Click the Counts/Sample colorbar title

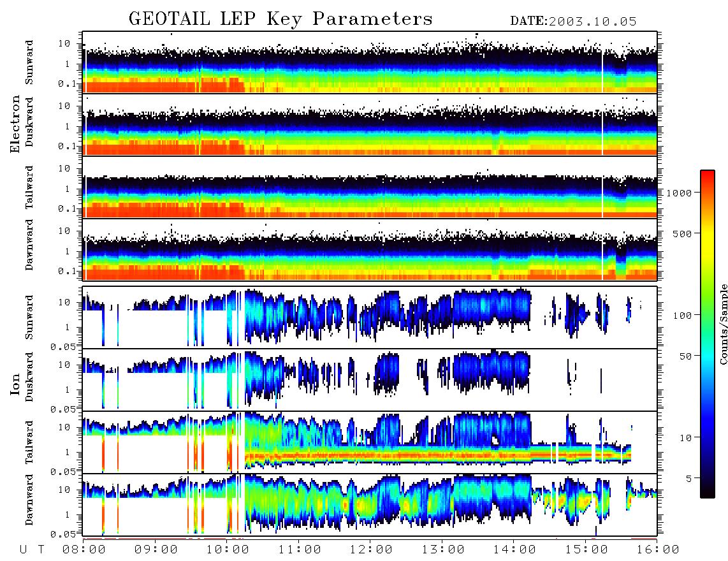723,324
